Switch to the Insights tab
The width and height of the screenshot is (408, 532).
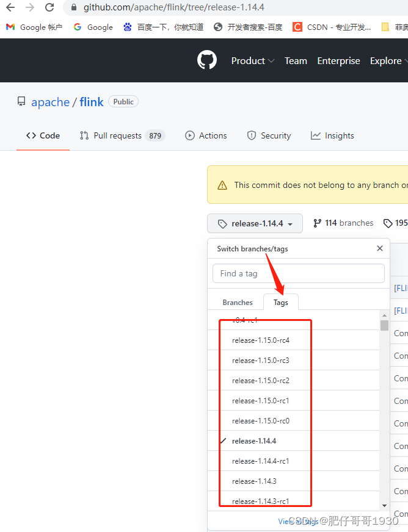click(332, 135)
